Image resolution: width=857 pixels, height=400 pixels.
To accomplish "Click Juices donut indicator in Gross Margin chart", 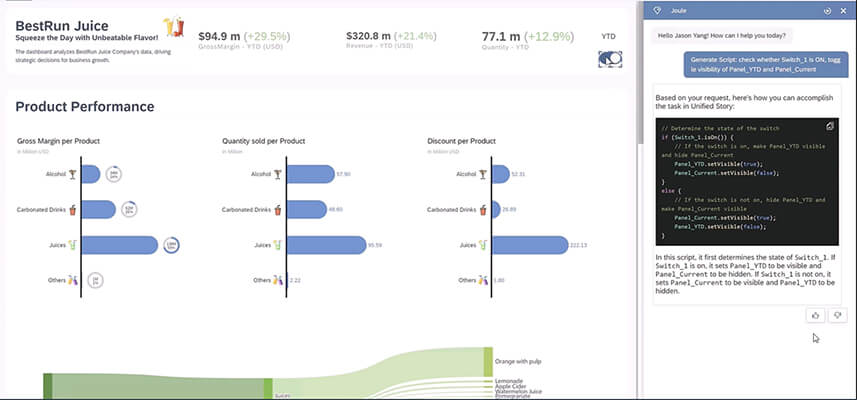I will [x=172, y=245].
